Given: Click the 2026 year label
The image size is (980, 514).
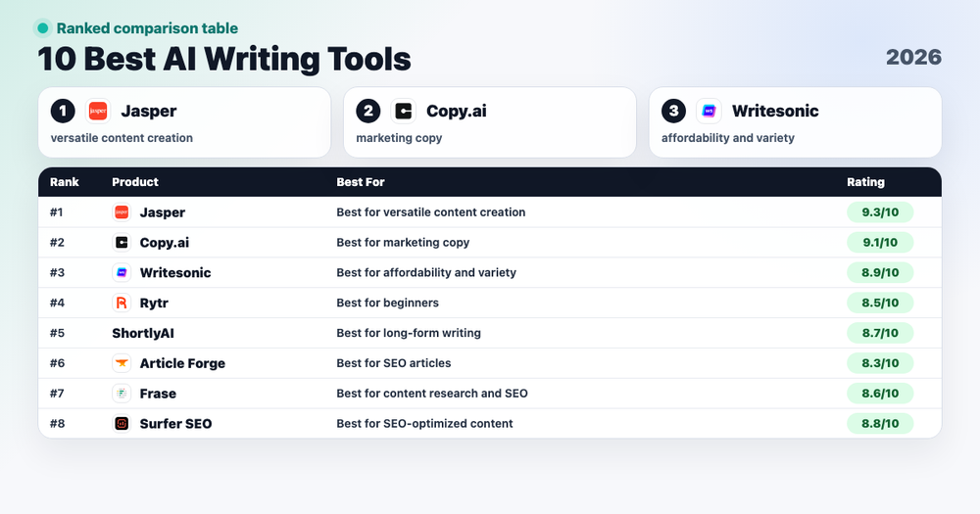Looking at the screenshot, I should pos(913,58).
